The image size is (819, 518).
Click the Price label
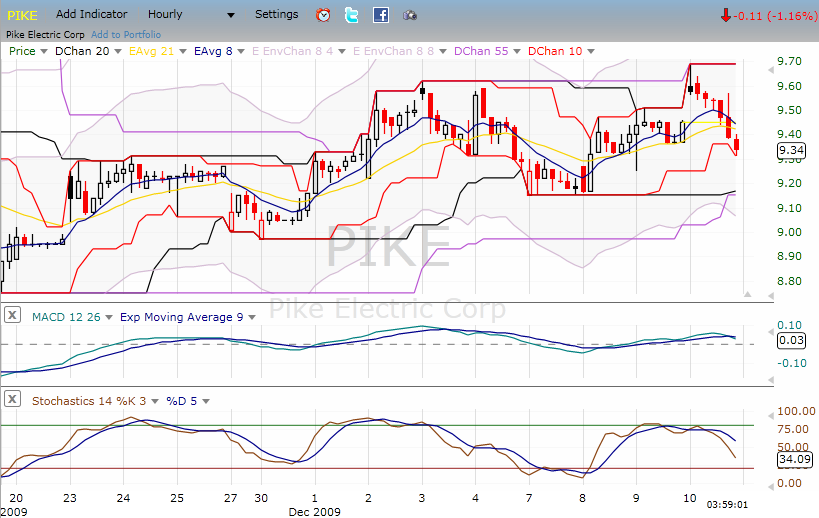[x=22, y=51]
